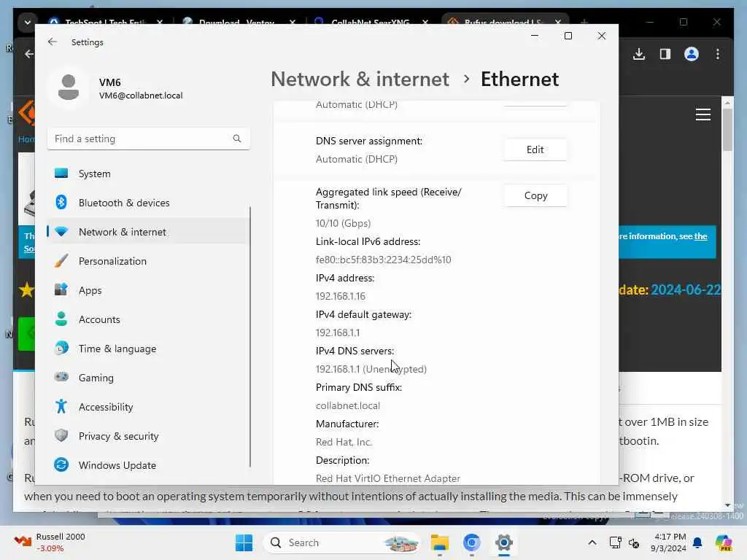Image resolution: width=747 pixels, height=560 pixels.
Task: Click the Accounts person icon
Action: tap(61, 319)
